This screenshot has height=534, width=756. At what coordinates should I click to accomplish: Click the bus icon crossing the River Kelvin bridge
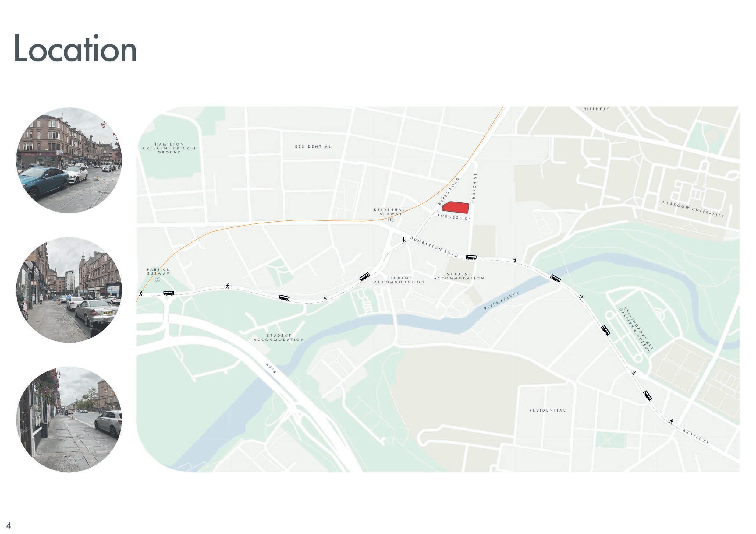(x=555, y=278)
